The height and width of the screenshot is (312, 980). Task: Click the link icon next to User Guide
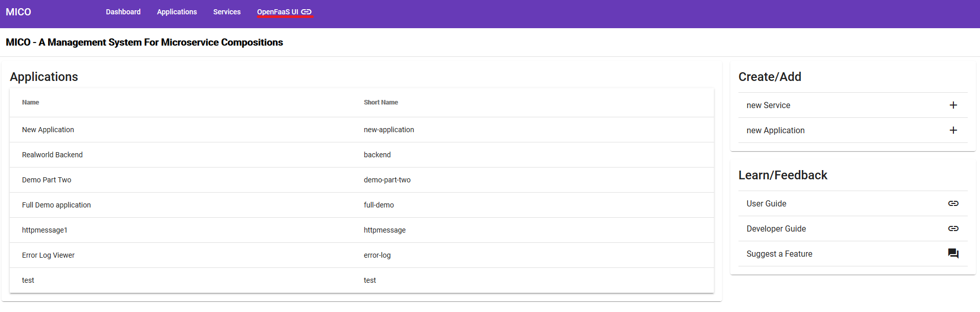click(953, 203)
